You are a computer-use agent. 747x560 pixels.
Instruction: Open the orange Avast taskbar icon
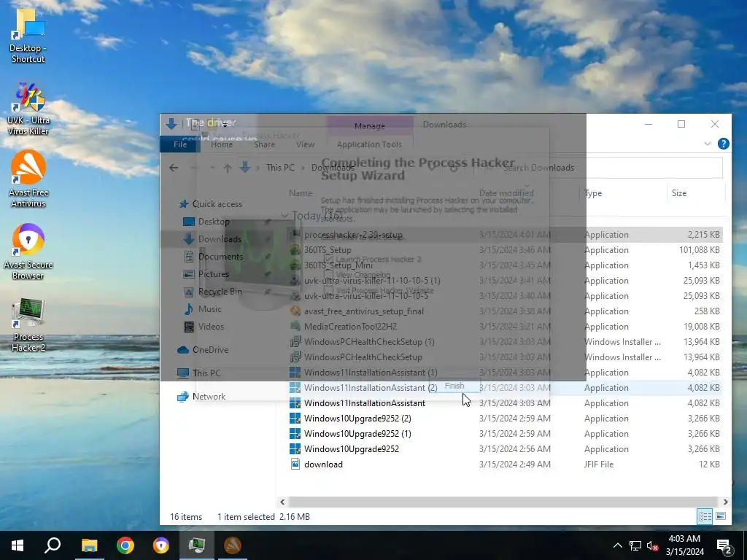coord(233,545)
